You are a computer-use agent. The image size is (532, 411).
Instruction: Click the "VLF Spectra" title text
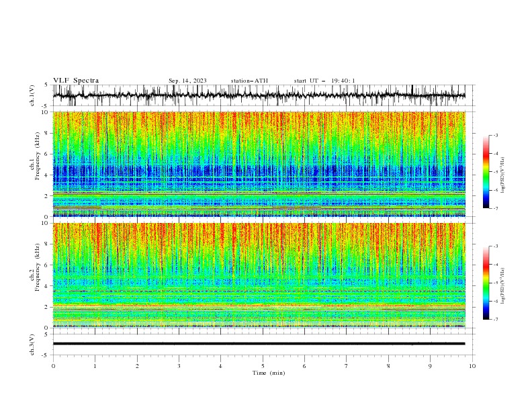coord(76,81)
